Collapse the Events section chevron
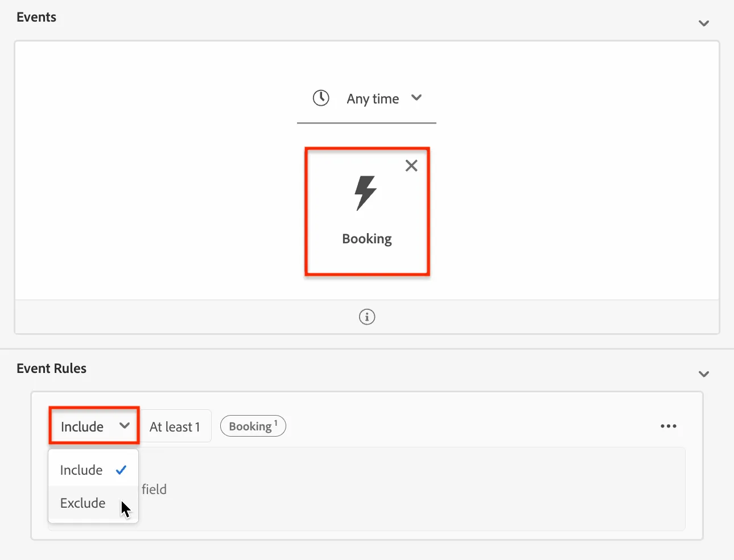This screenshot has height=560, width=734. [704, 23]
